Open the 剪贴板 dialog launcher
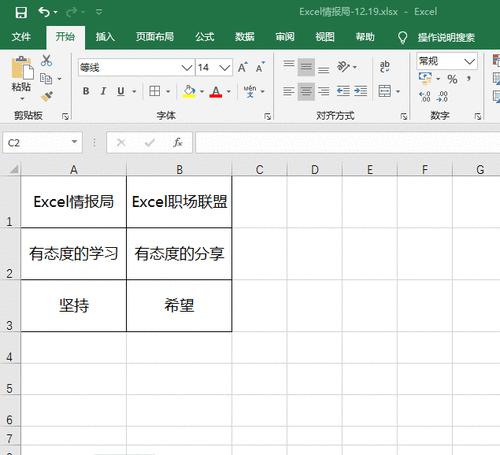This screenshot has width=500, height=455. tap(65, 116)
